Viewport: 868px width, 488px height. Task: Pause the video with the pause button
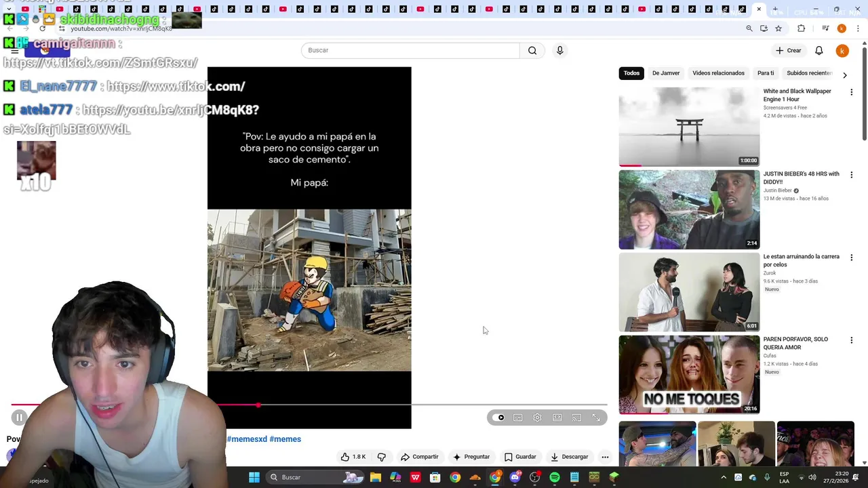(19, 418)
